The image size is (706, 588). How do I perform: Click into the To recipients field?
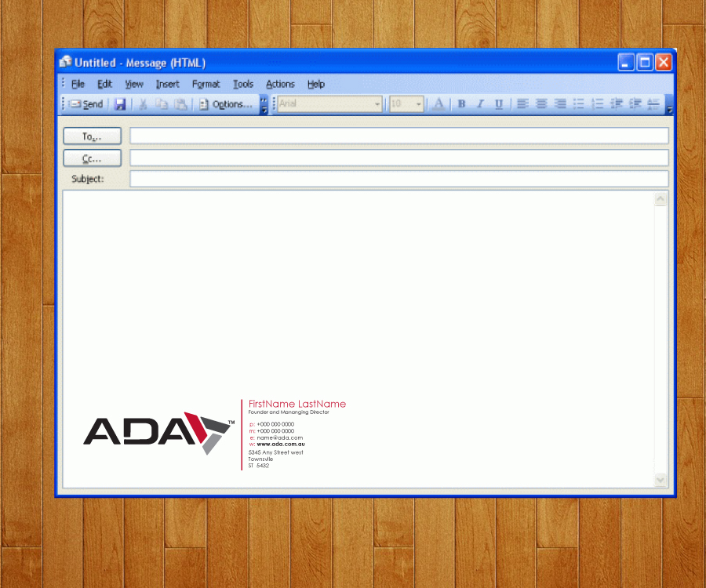pyautogui.click(x=399, y=136)
